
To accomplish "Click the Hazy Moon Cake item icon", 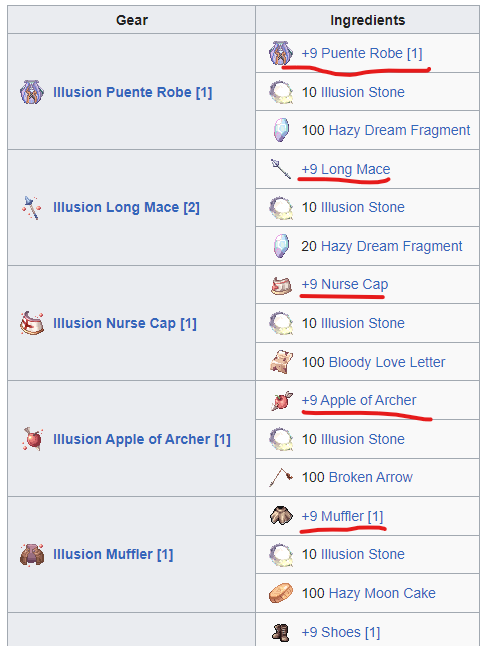I will click(281, 593).
